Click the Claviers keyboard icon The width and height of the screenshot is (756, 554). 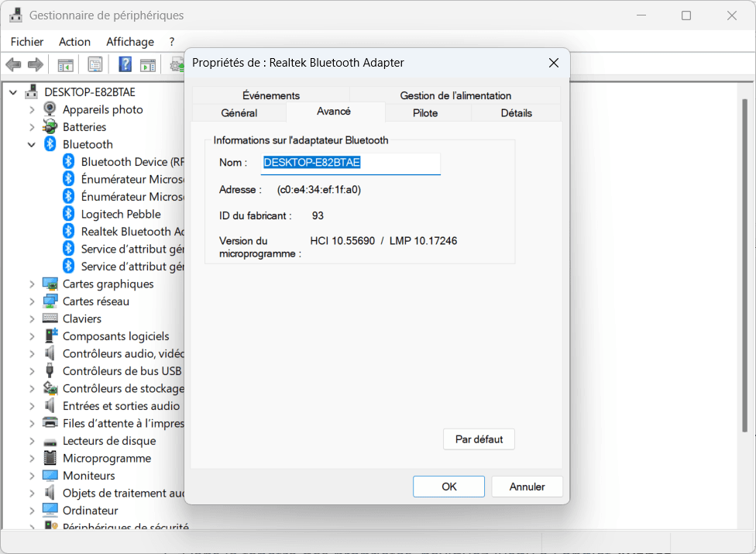click(50, 318)
